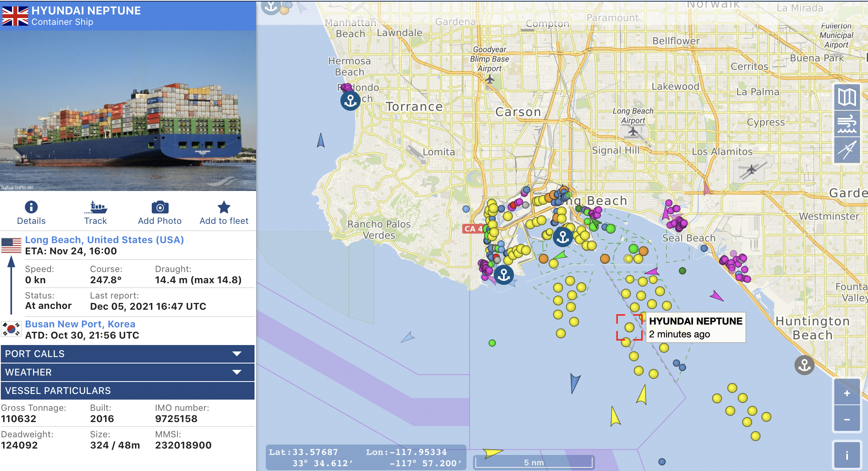Expand the WEATHER section
The height and width of the screenshot is (471, 868).
(x=128, y=372)
